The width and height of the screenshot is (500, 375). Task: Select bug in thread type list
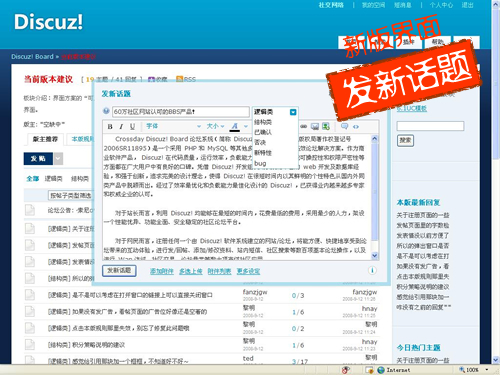click(260, 163)
